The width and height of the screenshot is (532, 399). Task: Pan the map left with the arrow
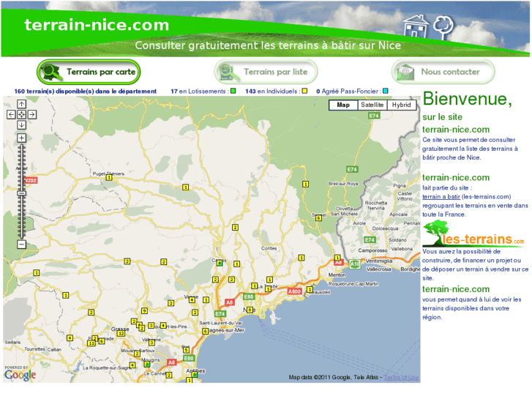pyautogui.click(x=11, y=114)
